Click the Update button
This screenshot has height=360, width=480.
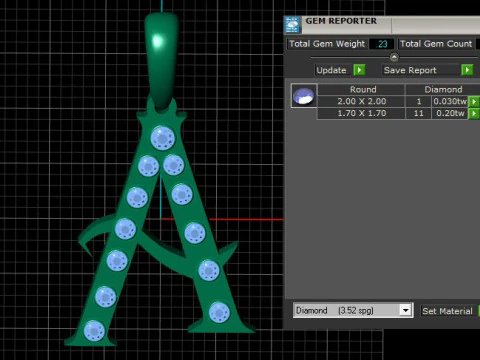click(331, 70)
